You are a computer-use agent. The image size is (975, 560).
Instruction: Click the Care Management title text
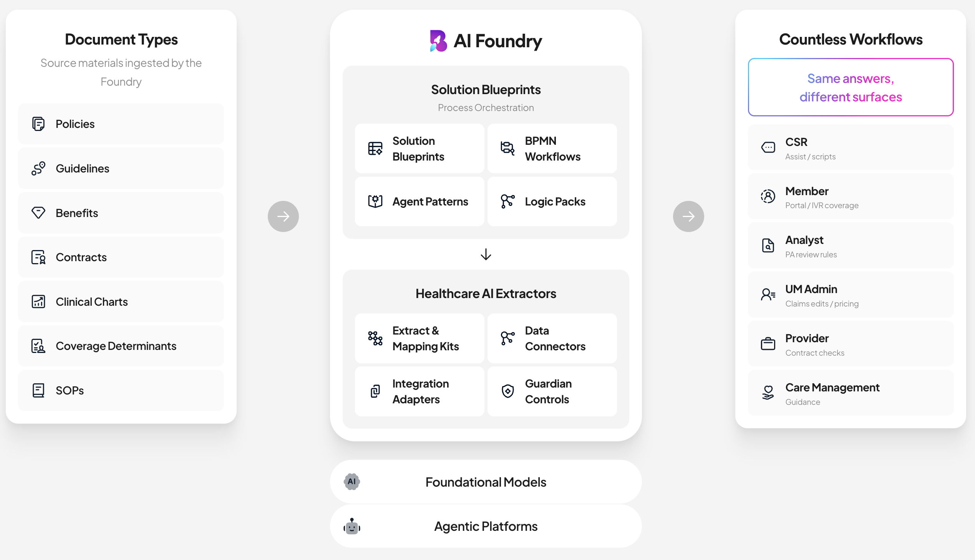(832, 387)
